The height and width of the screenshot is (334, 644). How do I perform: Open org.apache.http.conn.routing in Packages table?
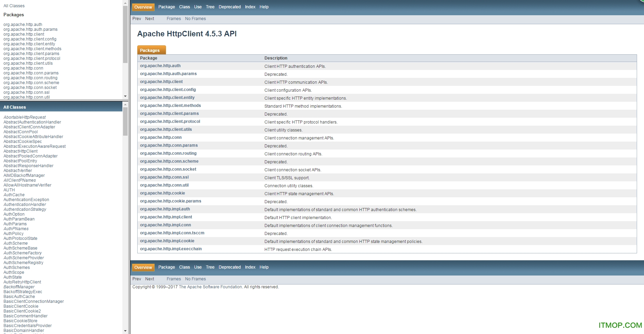(x=168, y=153)
